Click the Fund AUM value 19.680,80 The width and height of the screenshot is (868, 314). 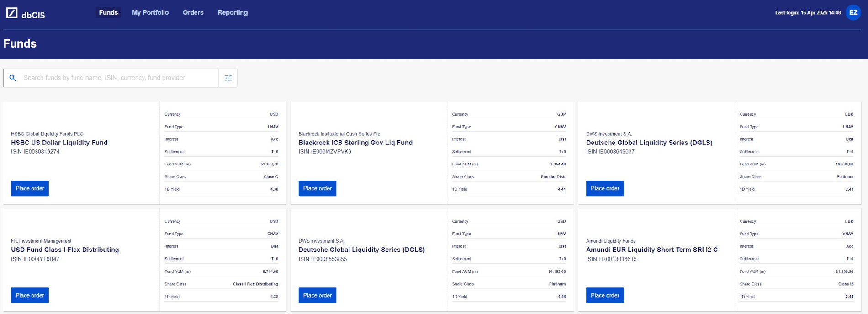844,164
